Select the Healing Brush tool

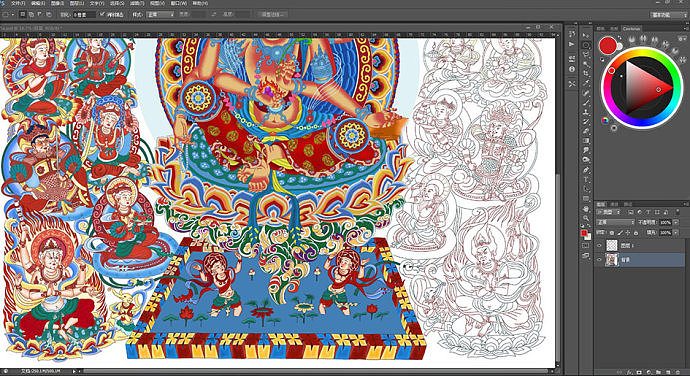click(586, 92)
